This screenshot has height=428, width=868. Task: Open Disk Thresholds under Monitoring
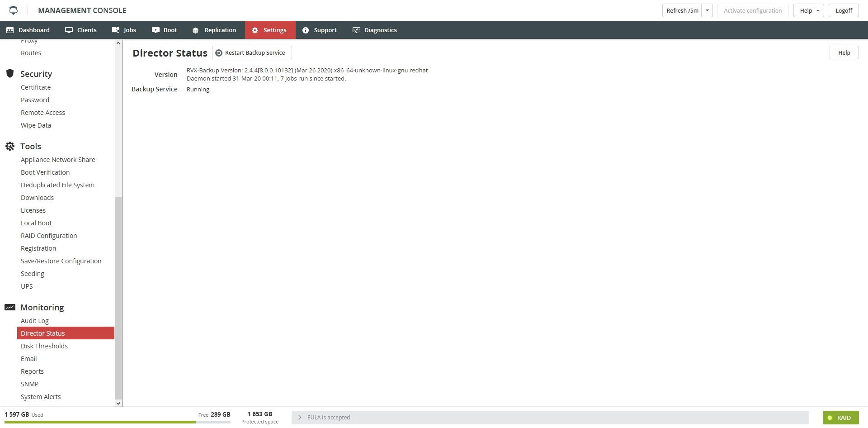[x=44, y=346]
